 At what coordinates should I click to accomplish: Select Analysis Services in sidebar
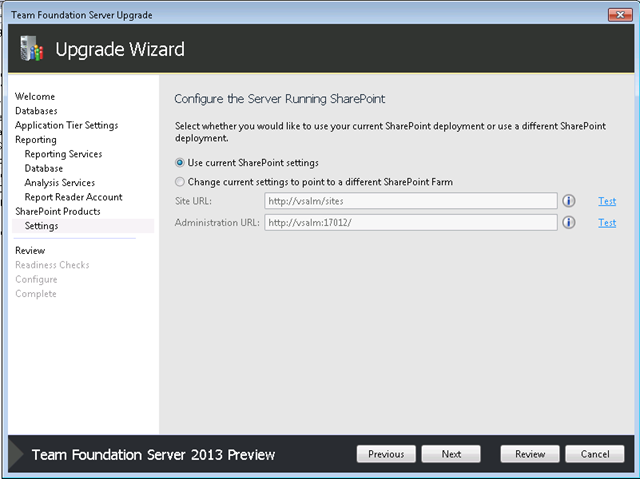coord(60,183)
